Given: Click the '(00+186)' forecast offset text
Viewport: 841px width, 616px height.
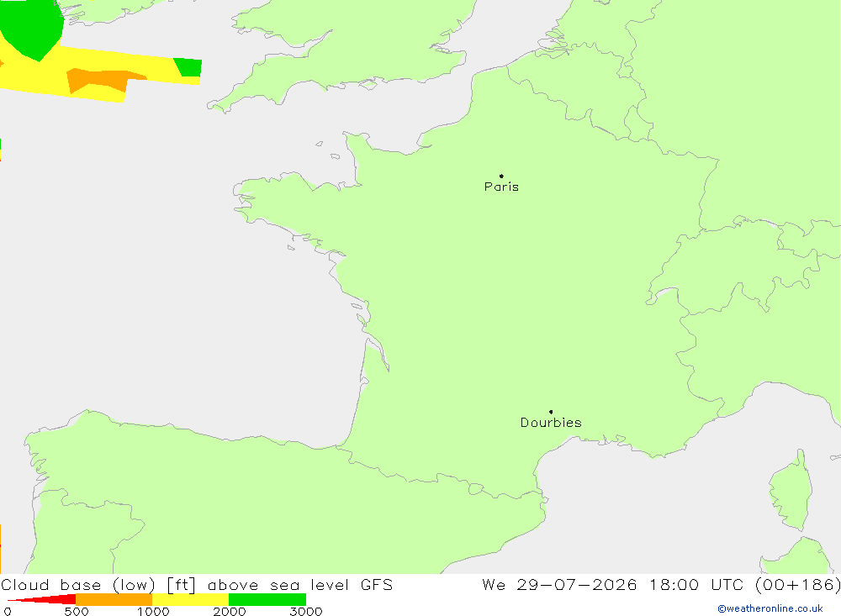Looking at the screenshot, I should pos(797,585).
